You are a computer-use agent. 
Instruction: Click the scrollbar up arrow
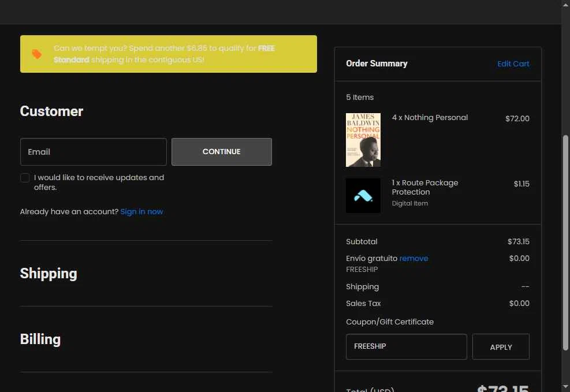565,5
